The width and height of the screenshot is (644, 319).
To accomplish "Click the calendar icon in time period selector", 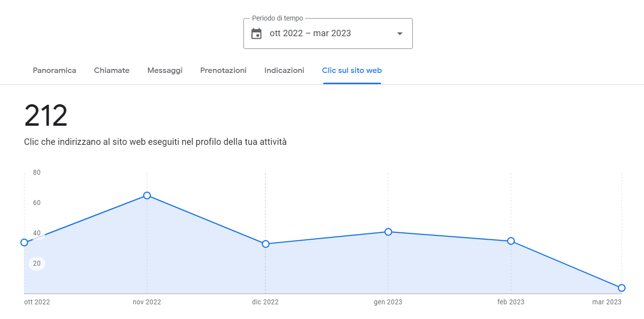I will tap(256, 34).
